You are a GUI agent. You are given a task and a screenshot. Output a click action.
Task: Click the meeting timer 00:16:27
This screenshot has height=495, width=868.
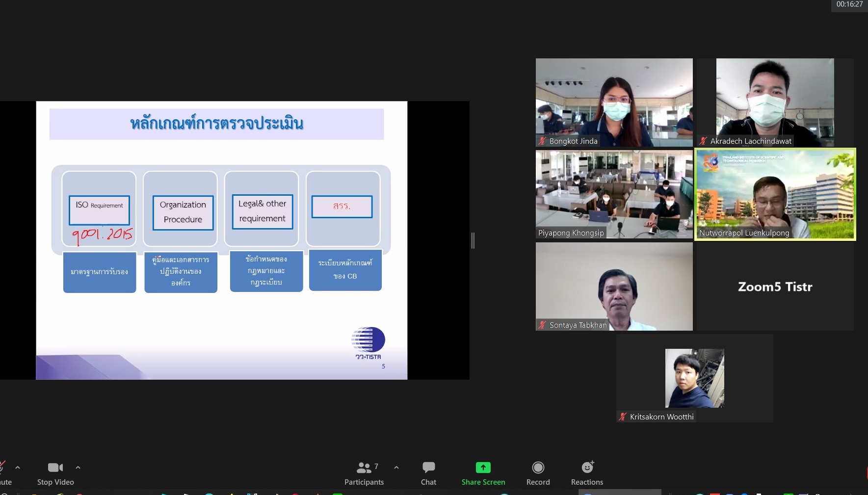[849, 4]
